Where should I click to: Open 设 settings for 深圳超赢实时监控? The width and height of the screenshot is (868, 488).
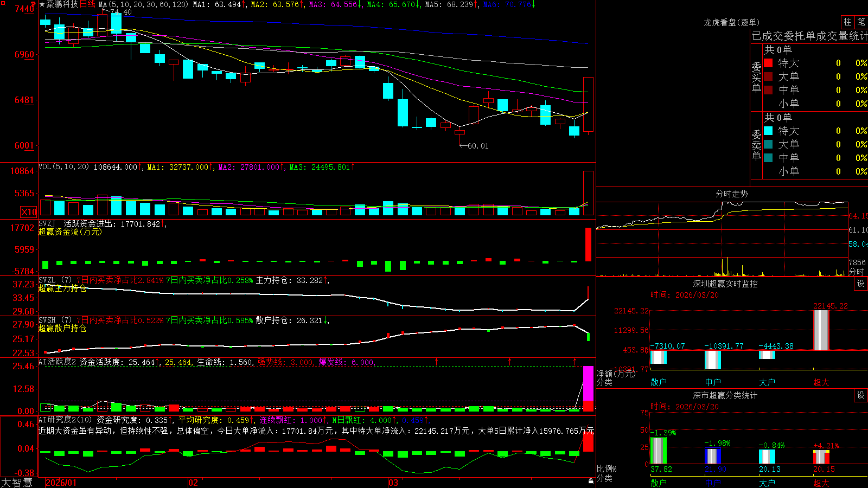pyautogui.click(x=861, y=284)
